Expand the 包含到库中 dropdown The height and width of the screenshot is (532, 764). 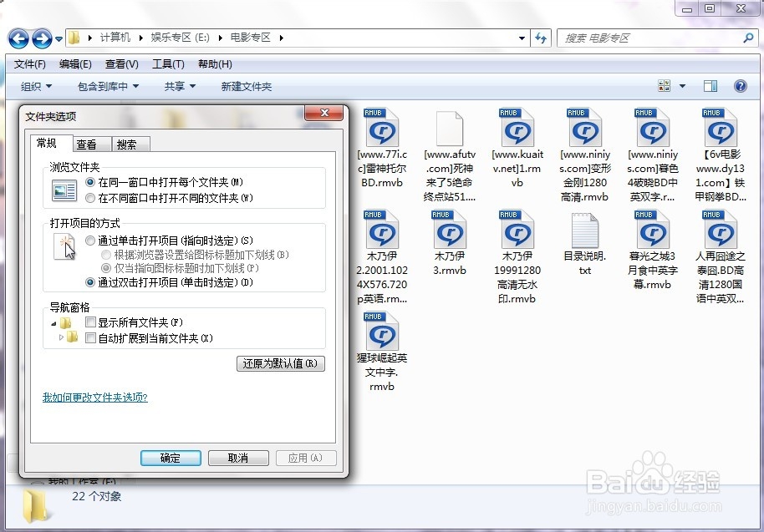pyautogui.click(x=107, y=85)
